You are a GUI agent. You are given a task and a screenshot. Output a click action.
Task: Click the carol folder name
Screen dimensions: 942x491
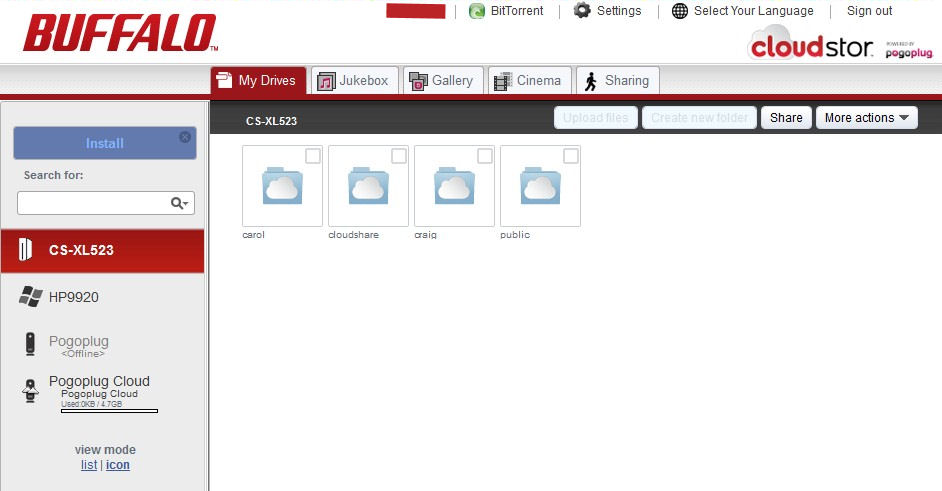click(254, 234)
